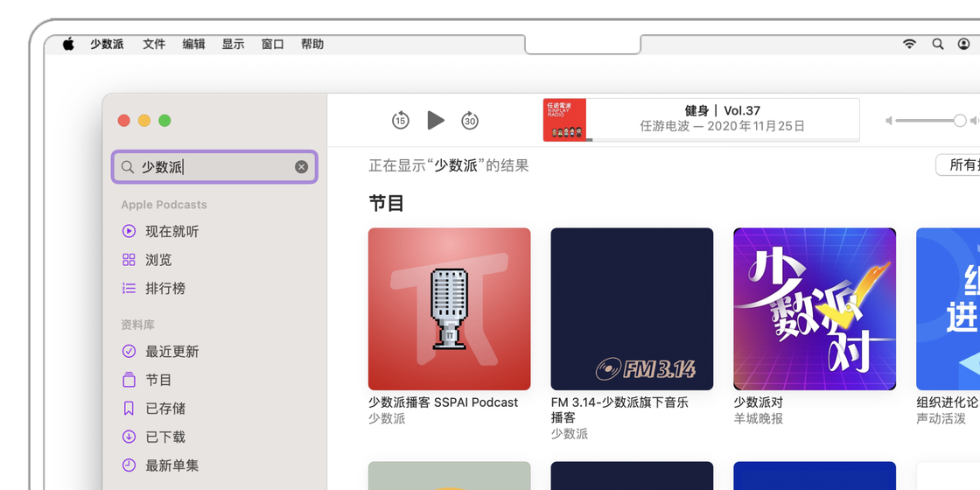980x490 pixels.
Task: Open 现在就听 in the sidebar
Action: (171, 232)
